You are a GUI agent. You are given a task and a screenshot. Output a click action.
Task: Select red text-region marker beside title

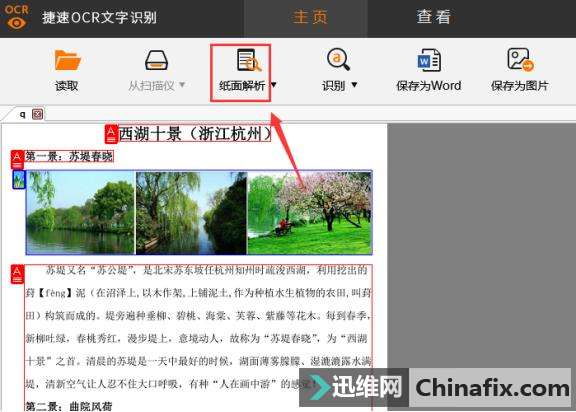111,134
